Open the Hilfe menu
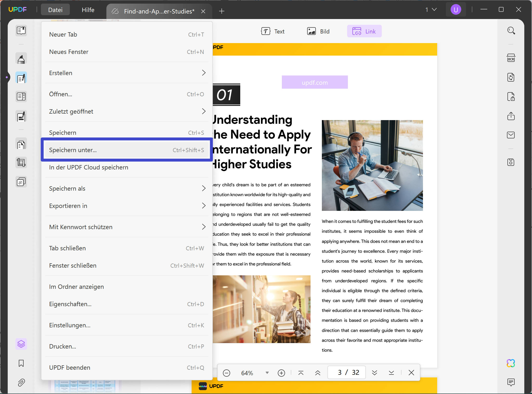532x394 pixels. coord(88,10)
